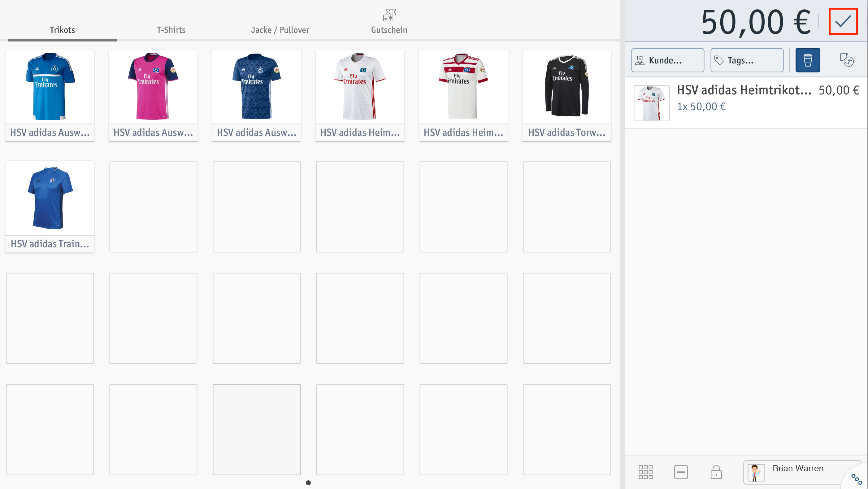Open the three-dots corner menu icon
Viewport: 868px width, 489px height.
[x=857, y=479]
